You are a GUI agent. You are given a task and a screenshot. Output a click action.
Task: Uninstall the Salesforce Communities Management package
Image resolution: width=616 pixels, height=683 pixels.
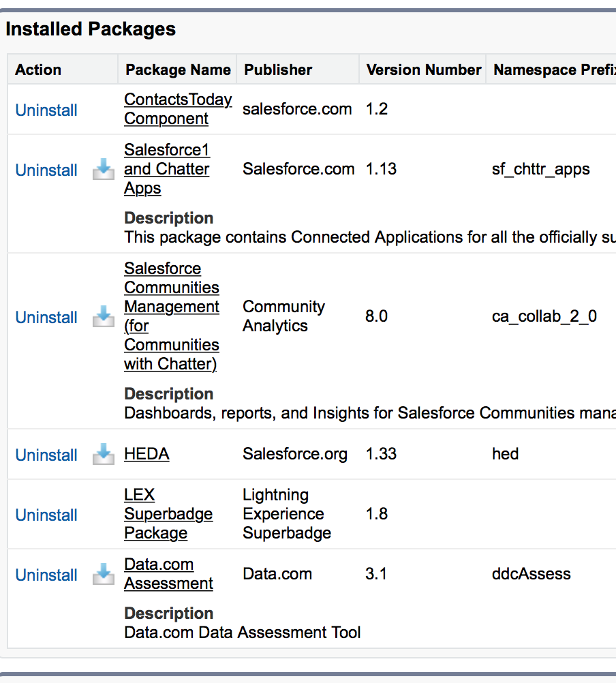point(46,318)
